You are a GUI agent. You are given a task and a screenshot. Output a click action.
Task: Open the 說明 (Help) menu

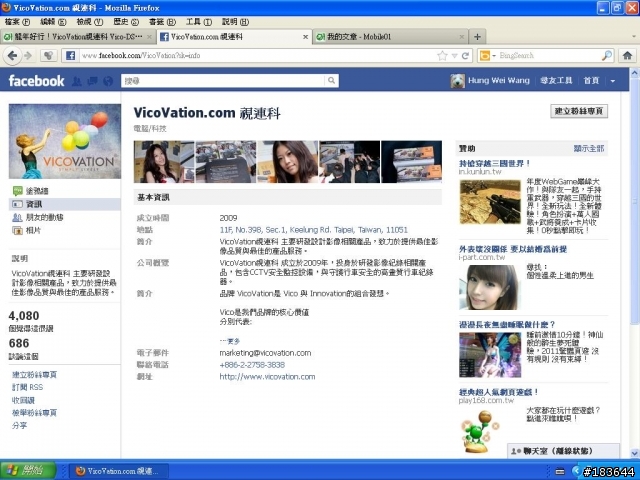(x=236, y=22)
